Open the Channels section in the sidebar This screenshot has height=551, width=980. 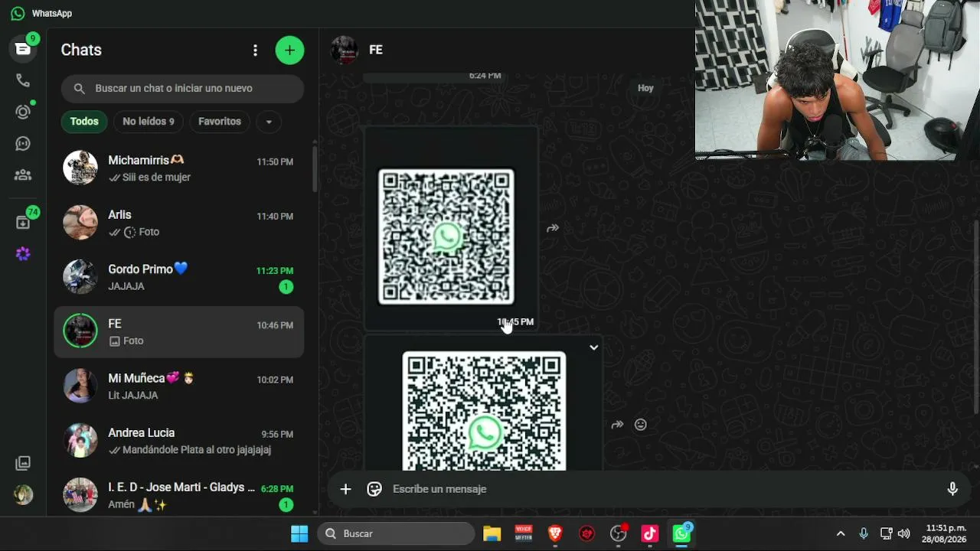coord(23,144)
